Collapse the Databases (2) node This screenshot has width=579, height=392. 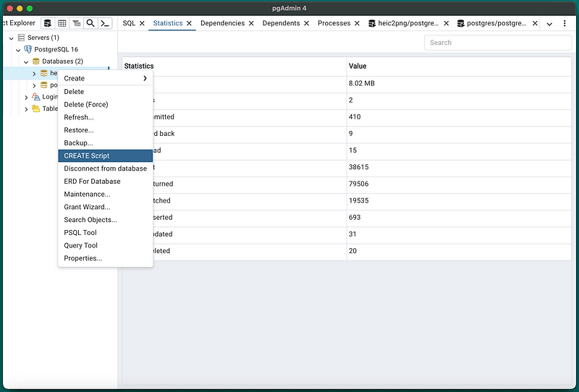coord(26,61)
